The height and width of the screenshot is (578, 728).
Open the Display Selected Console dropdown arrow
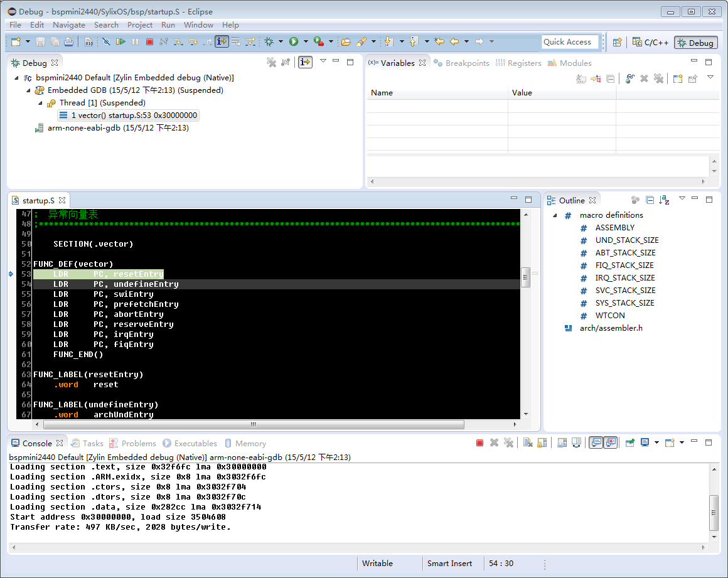coord(656,443)
